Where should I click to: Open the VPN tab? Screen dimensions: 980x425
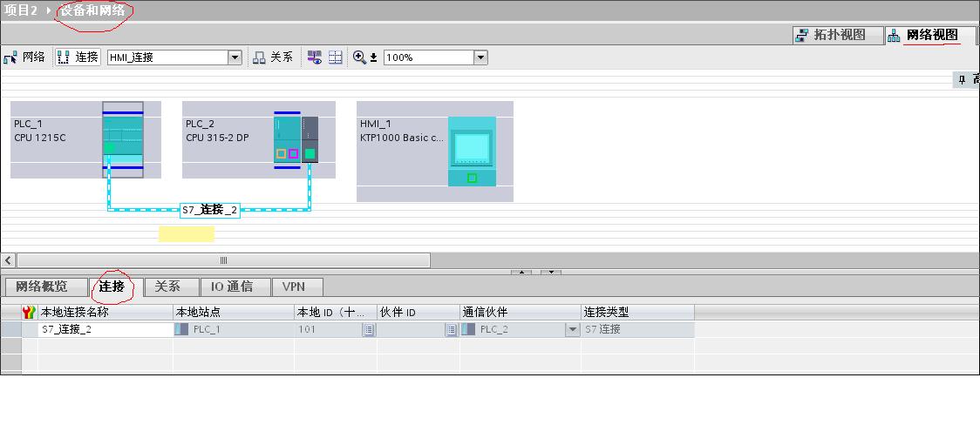(298, 287)
